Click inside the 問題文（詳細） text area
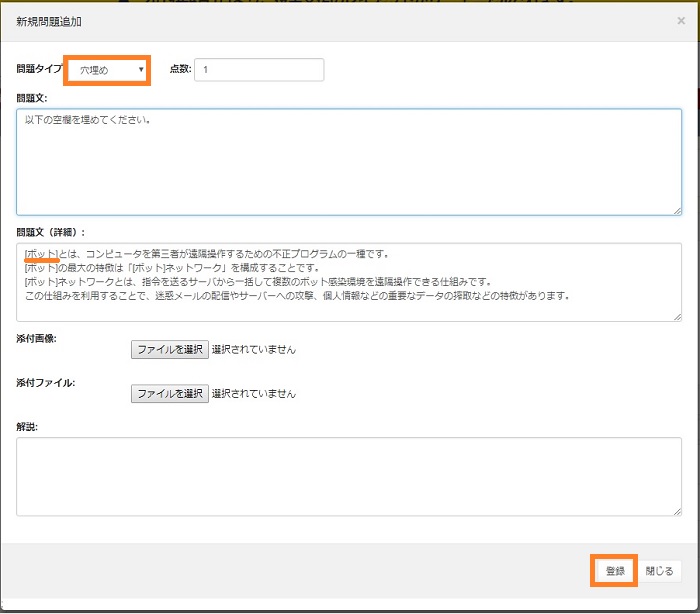 click(349, 282)
